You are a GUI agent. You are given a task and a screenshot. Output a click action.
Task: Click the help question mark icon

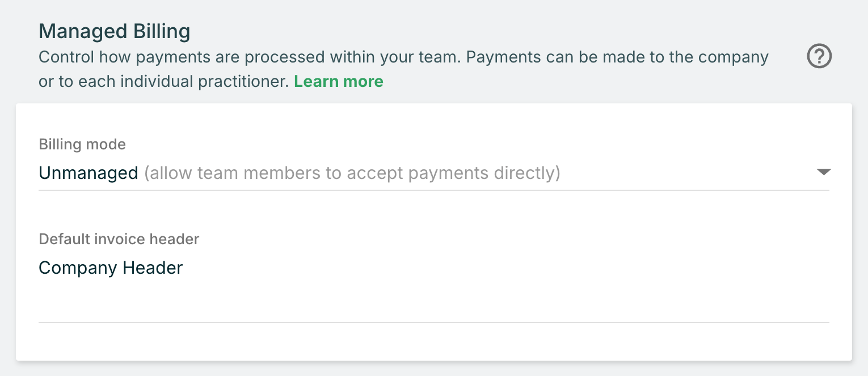tap(819, 57)
